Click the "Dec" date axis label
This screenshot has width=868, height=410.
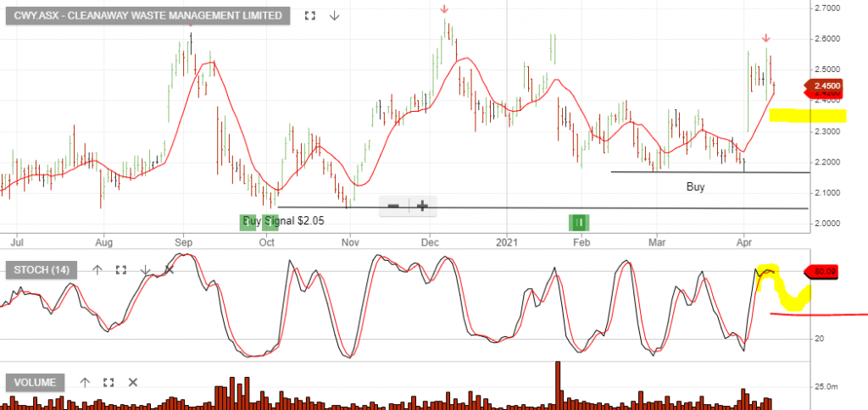(x=430, y=241)
